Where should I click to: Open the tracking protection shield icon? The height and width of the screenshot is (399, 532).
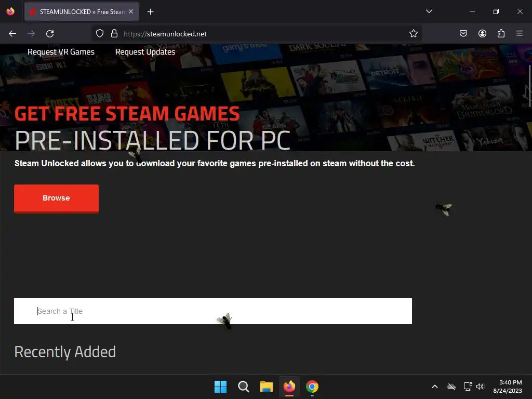99,34
